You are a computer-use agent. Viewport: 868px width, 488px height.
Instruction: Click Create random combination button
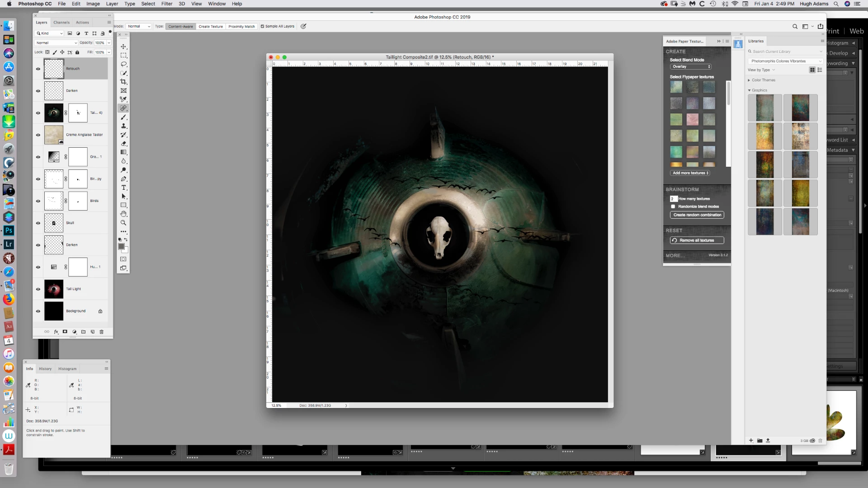[697, 215]
